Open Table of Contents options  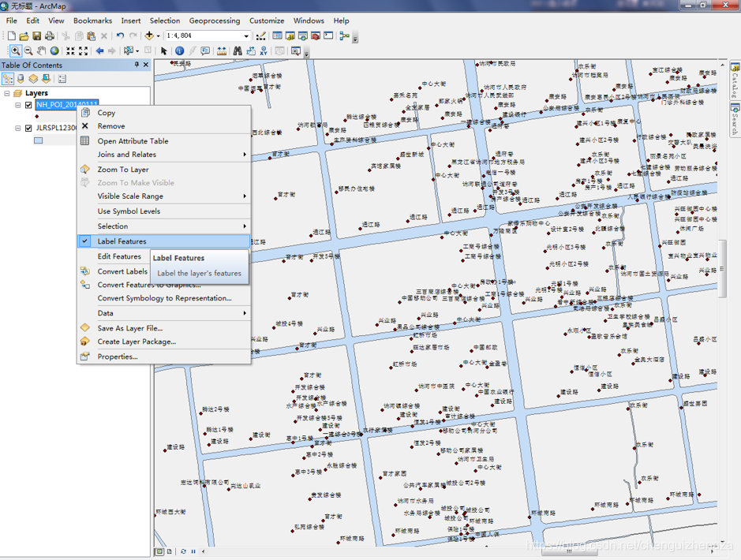(62, 79)
